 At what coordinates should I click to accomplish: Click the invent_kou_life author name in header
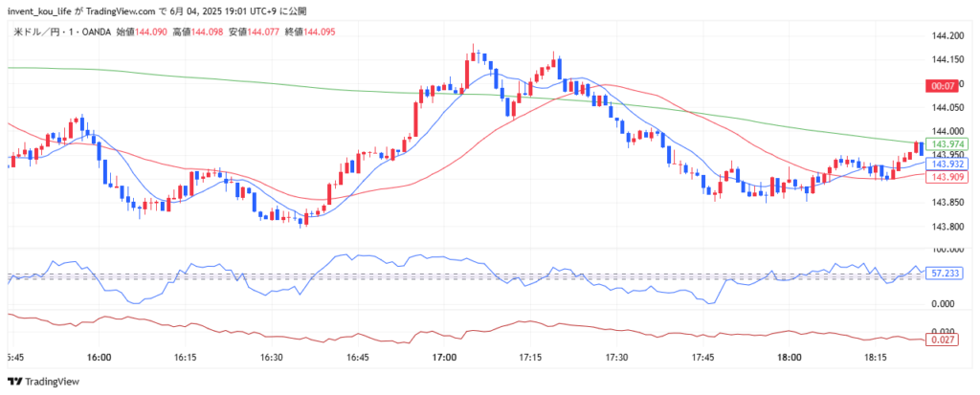(38, 11)
